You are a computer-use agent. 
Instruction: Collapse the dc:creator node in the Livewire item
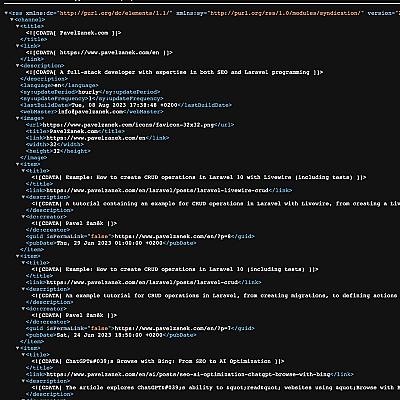tap(23, 217)
